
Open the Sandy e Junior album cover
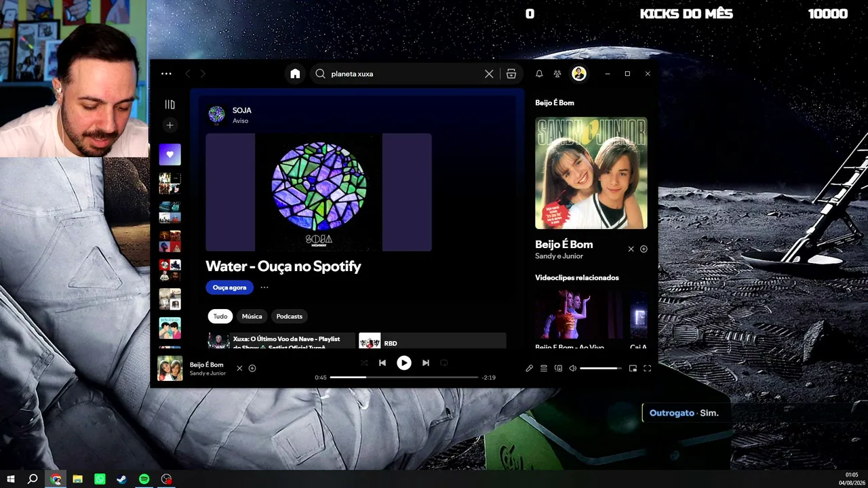pyautogui.click(x=591, y=173)
